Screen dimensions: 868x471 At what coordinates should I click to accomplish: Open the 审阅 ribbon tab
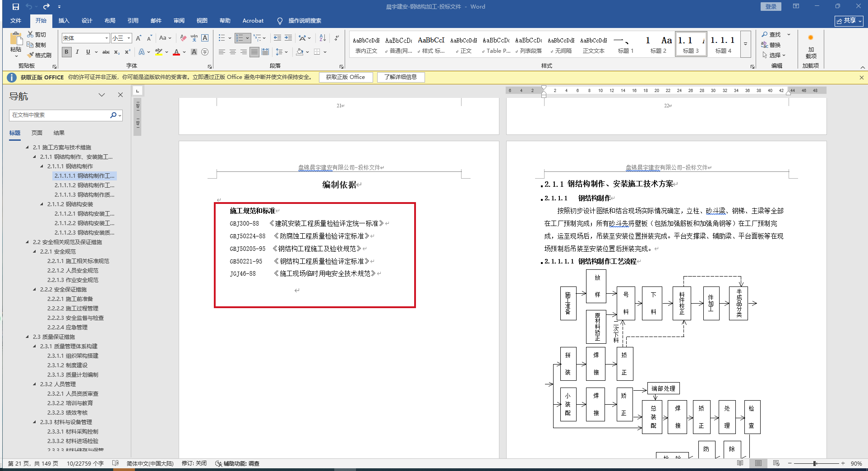(x=179, y=21)
